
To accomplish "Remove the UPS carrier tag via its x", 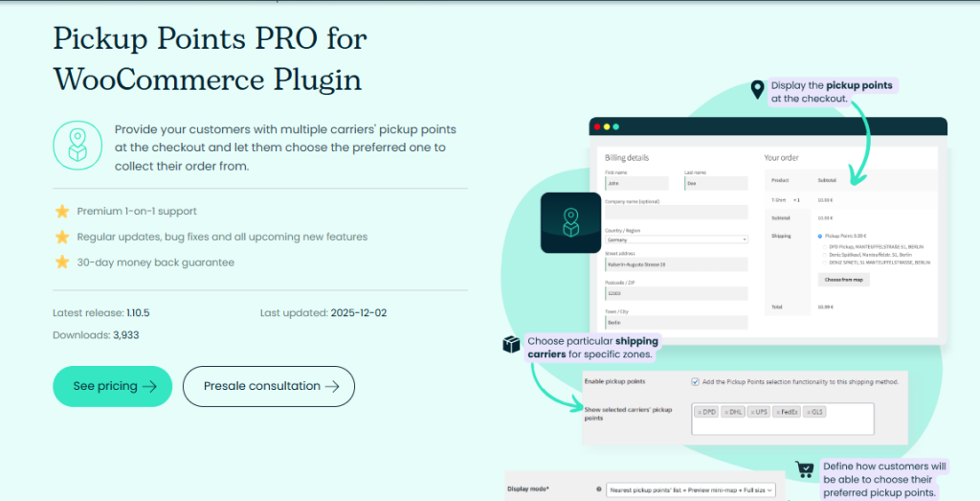I will (752, 413).
